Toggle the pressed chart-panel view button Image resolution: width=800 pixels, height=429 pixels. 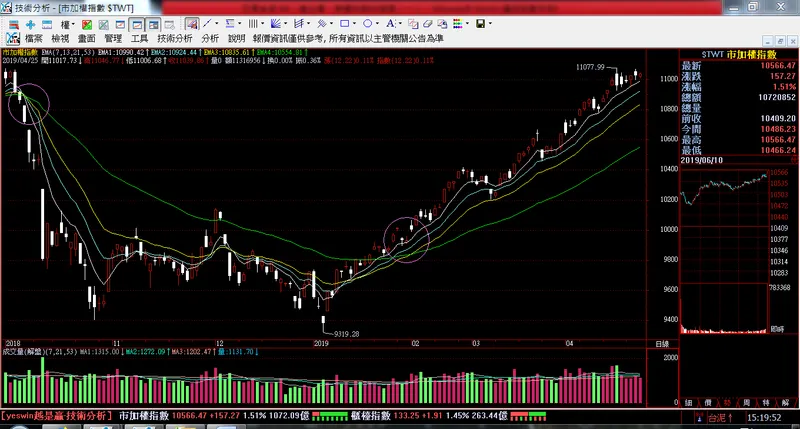pyautogui.click(x=137, y=24)
